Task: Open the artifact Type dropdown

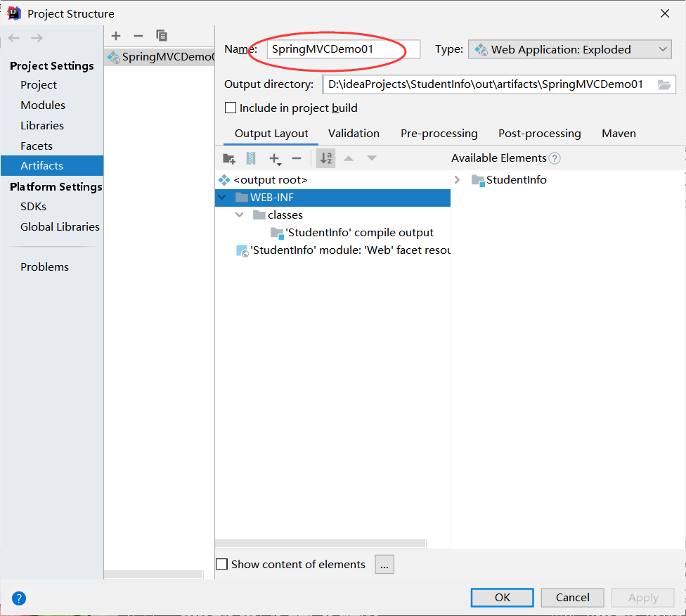Action: (x=570, y=49)
